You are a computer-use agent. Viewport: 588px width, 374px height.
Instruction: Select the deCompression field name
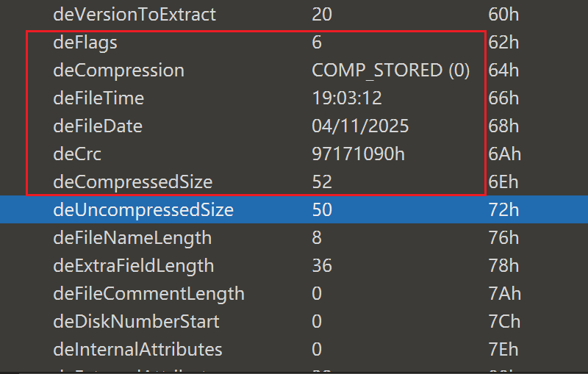pyautogui.click(x=118, y=71)
